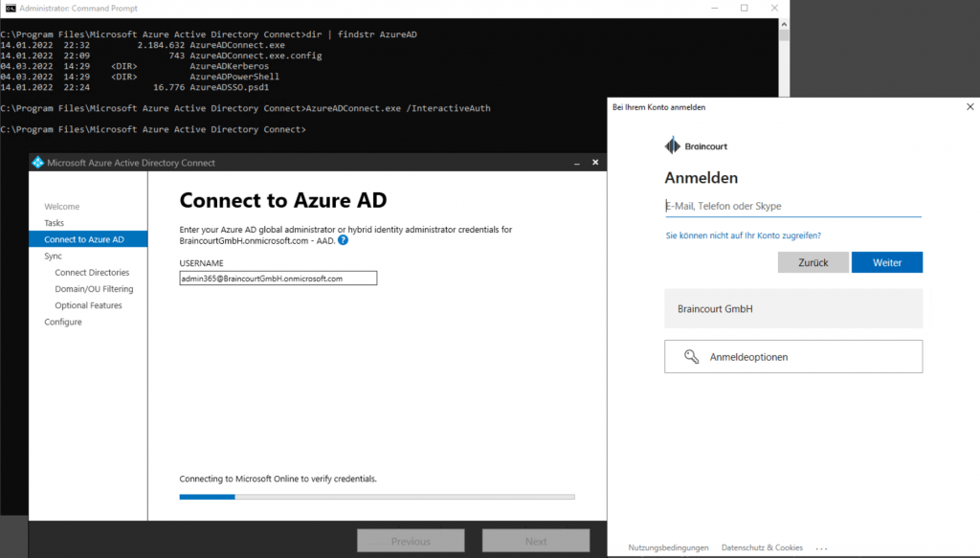980x558 pixels.
Task: Focus the E-Mail, Telefon oder Skype field
Action: tap(793, 206)
